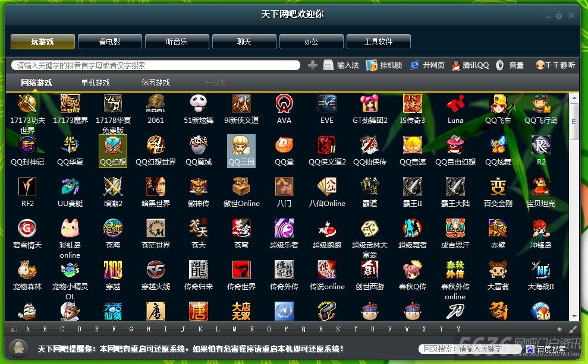Show 单机游戏 category
This screenshot has height=364, width=588.
pyautogui.click(x=96, y=83)
